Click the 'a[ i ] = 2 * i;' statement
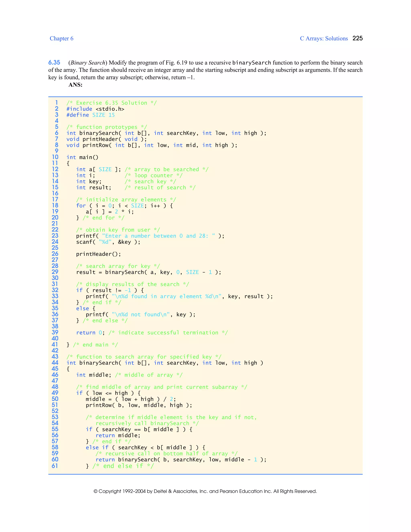 click(x=110, y=212)
